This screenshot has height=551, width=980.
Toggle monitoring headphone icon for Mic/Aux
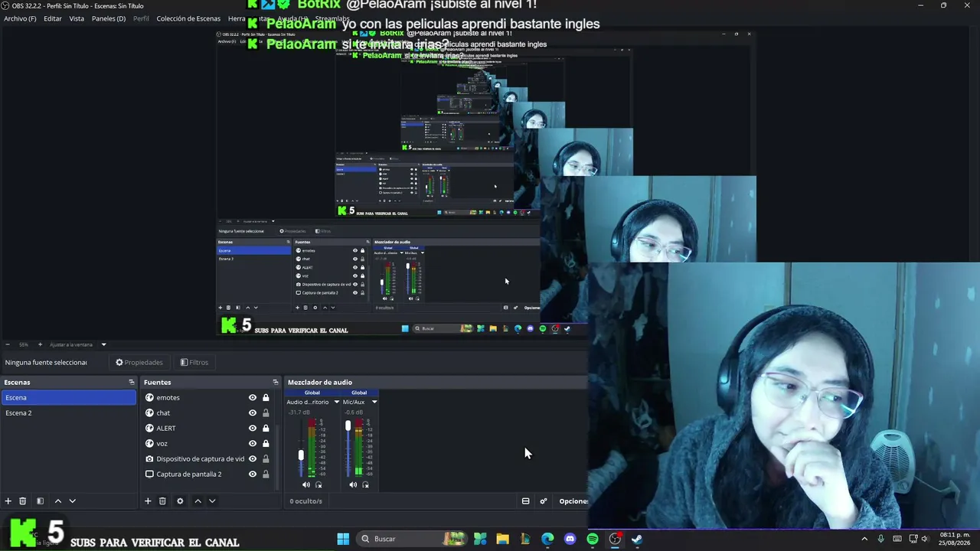click(365, 484)
